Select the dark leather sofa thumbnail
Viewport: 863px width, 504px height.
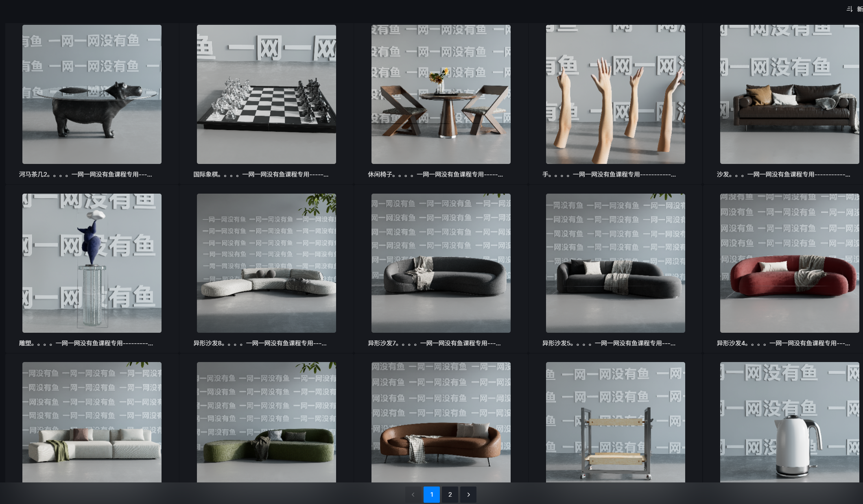[x=789, y=94]
